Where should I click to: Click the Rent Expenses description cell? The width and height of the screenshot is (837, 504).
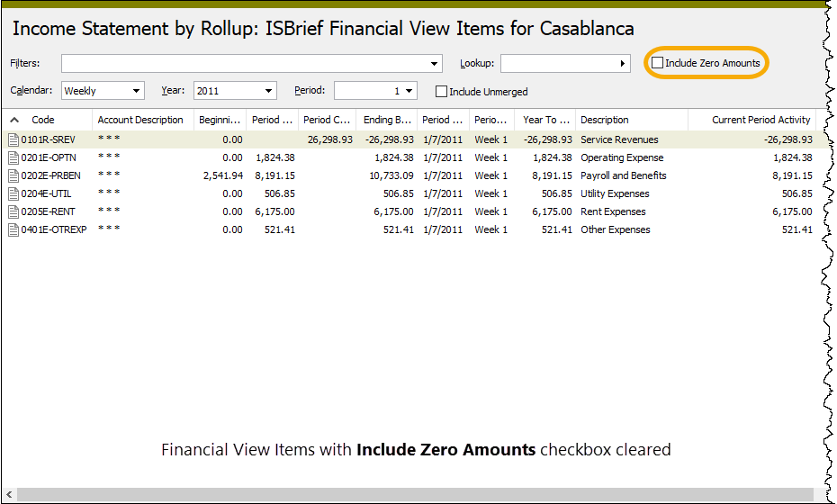tap(613, 212)
